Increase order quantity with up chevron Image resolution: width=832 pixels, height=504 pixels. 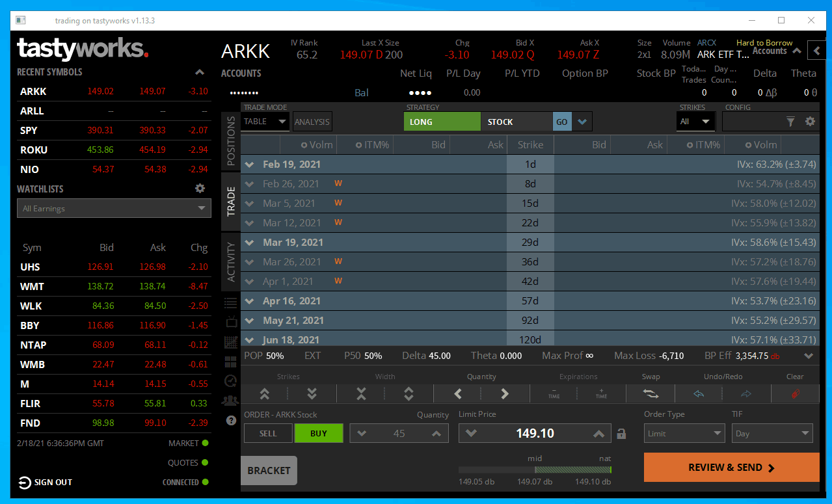tap(436, 434)
